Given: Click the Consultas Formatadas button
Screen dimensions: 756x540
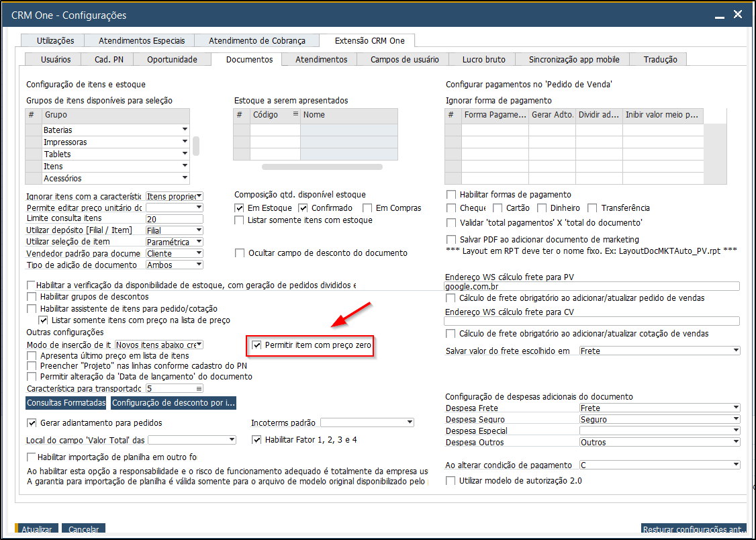Looking at the screenshot, I should (66, 402).
